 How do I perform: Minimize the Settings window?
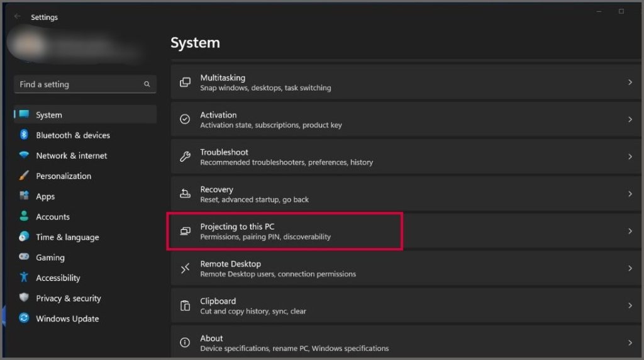599,11
